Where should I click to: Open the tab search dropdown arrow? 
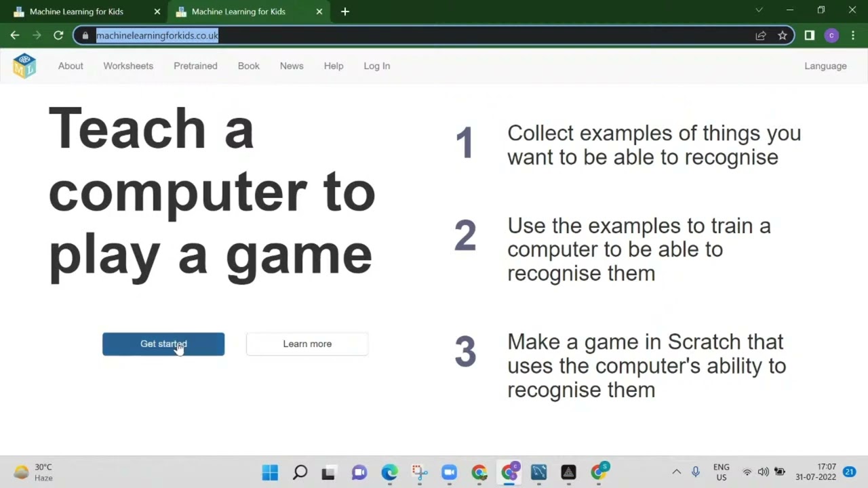[759, 10]
